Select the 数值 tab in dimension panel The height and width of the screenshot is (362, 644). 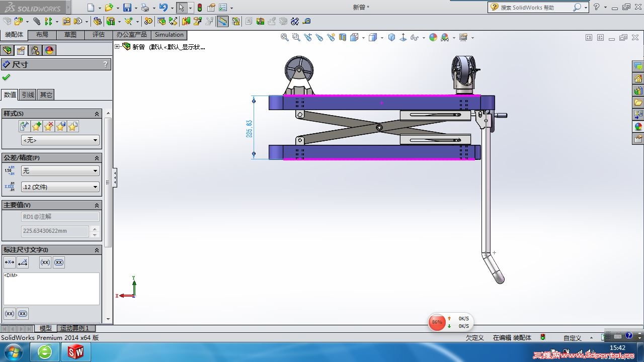pos(10,95)
